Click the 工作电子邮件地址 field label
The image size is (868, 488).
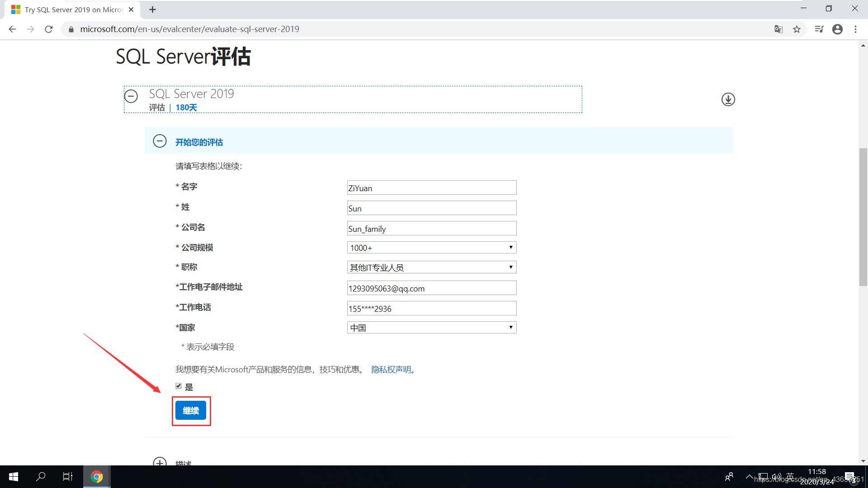(x=209, y=287)
